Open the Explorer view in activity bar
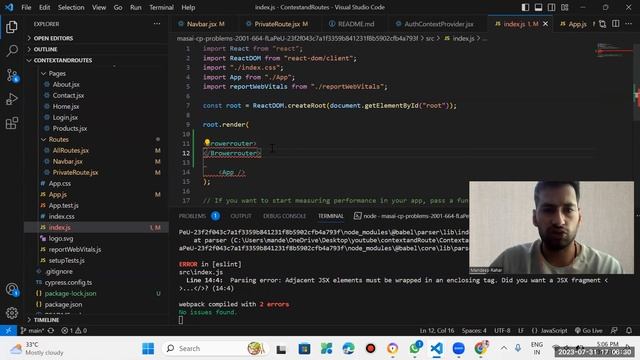 (12, 27)
